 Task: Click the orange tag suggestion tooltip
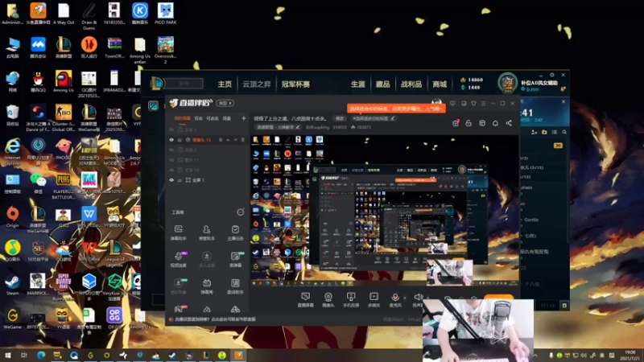396,109
